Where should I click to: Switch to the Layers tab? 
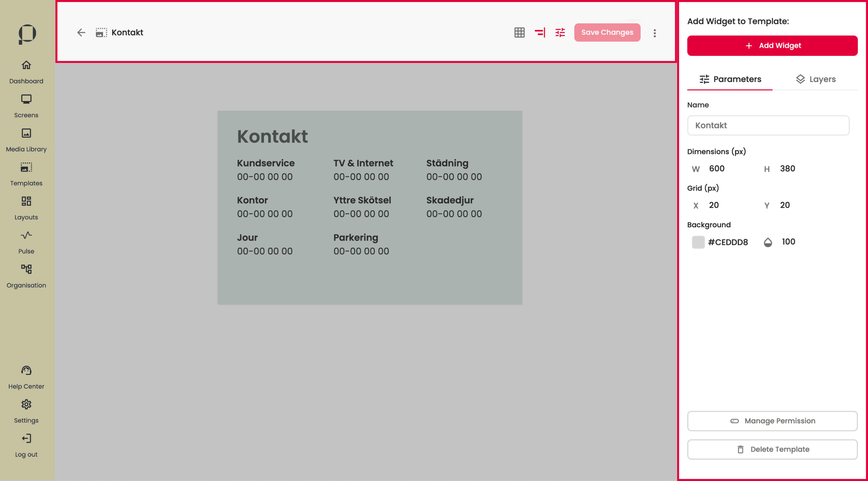click(815, 79)
